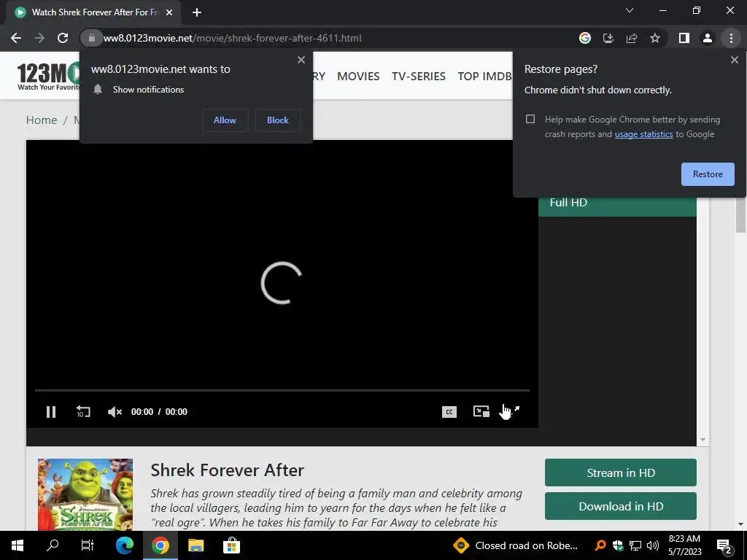Click the volume icon in system tray
Image resolution: width=747 pixels, height=560 pixels.
(653, 545)
